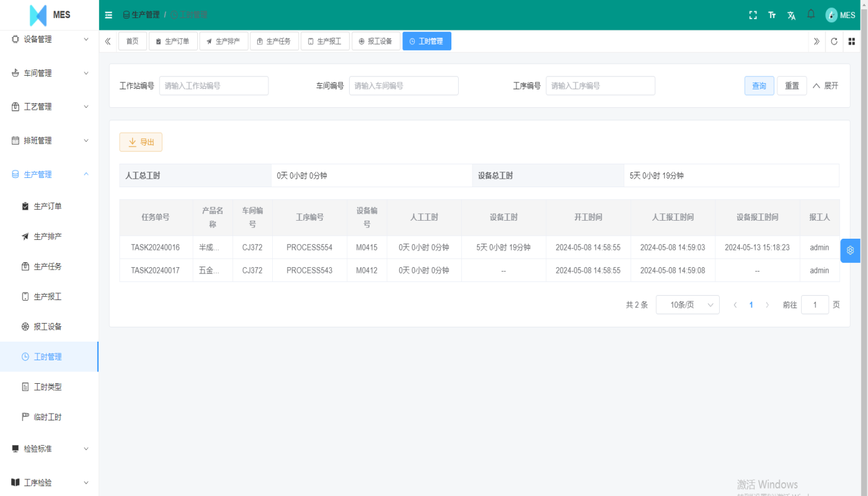Switch to the 报工设备 tab
868x496 pixels.
376,41
